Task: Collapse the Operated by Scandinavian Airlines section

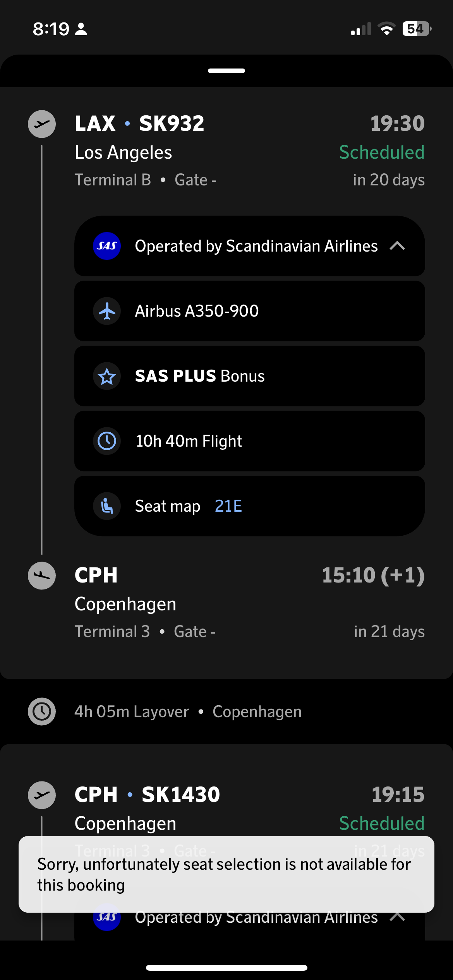Action: click(x=397, y=246)
